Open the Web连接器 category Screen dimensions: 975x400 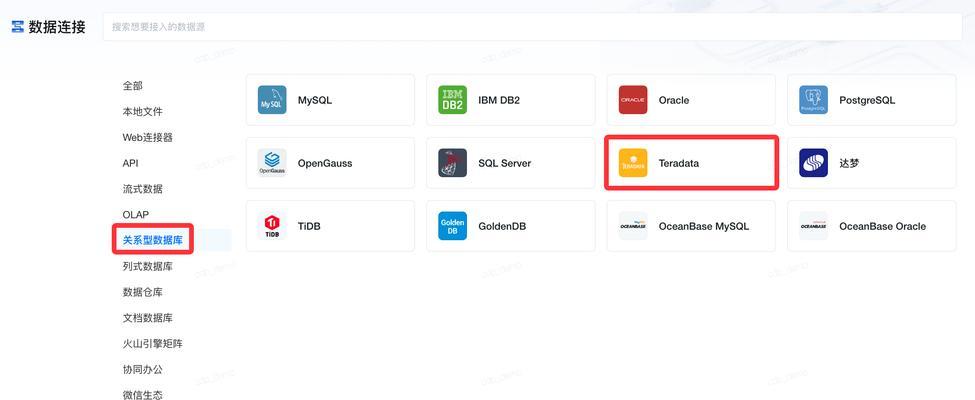[147, 137]
